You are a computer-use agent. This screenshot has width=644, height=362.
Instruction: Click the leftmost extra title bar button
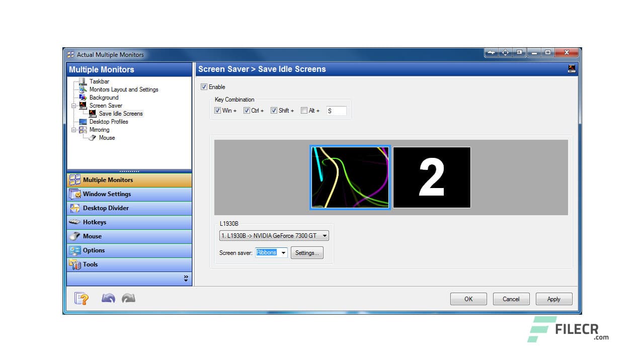click(492, 52)
